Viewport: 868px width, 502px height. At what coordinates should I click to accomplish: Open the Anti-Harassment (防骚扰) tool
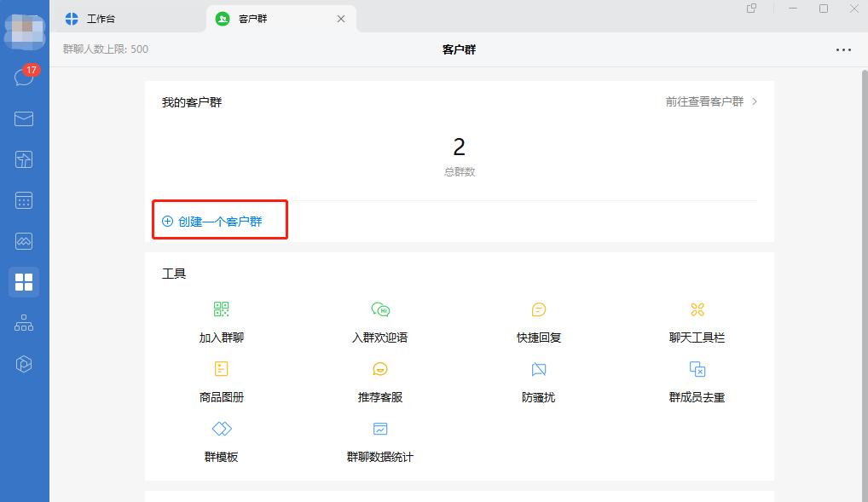click(x=539, y=380)
